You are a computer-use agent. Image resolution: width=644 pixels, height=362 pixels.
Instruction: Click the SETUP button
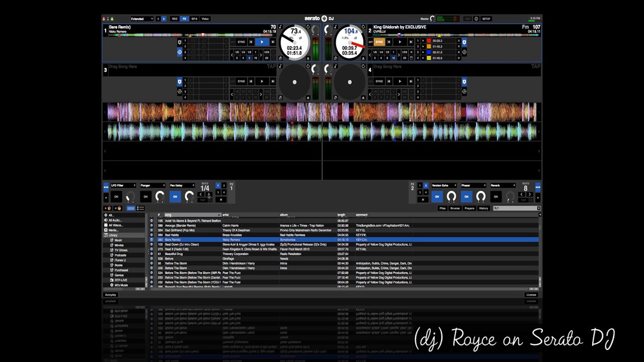pyautogui.click(x=486, y=19)
